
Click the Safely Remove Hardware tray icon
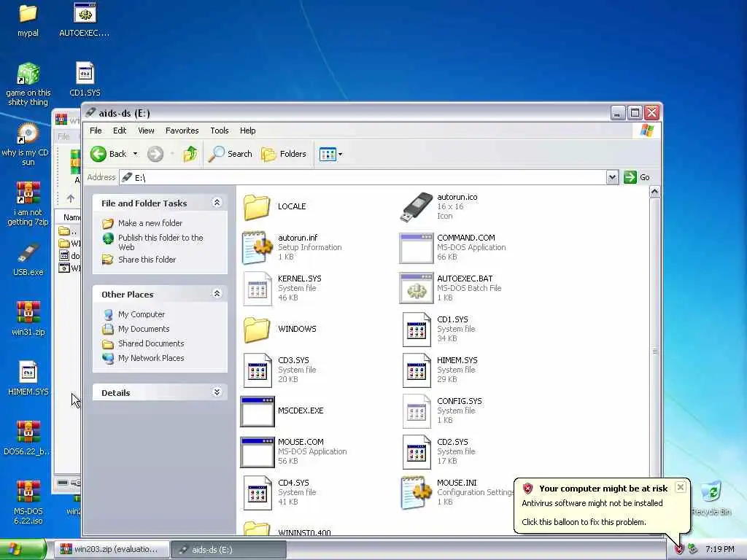[x=693, y=549]
